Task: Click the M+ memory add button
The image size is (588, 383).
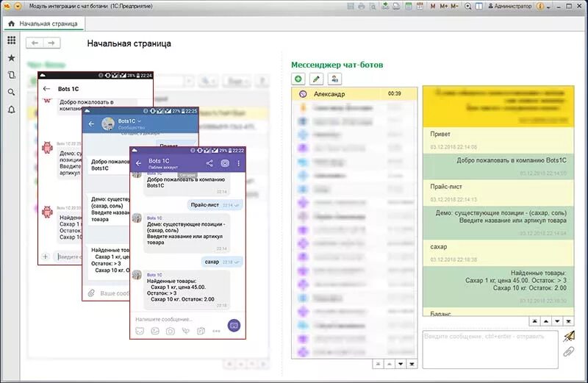Action: (x=444, y=7)
